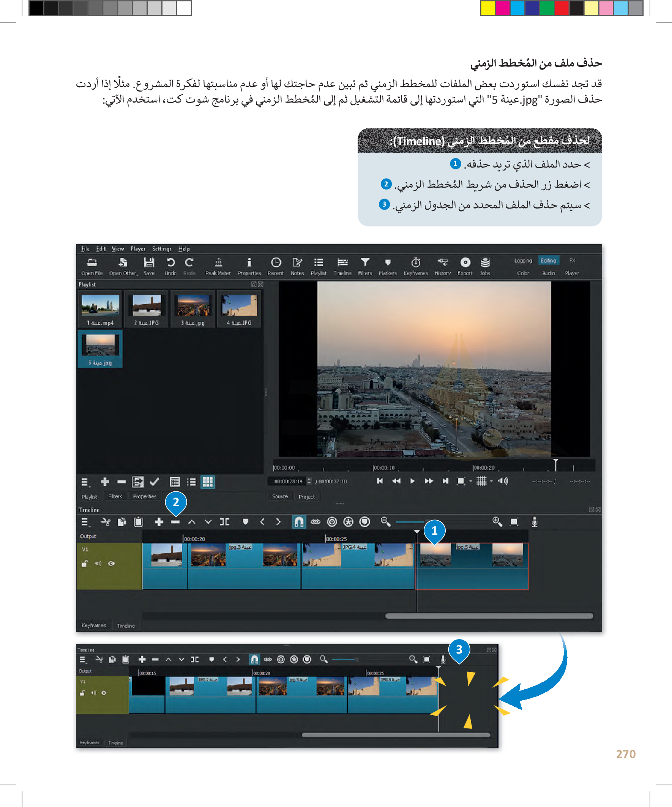The width and height of the screenshot is (672, 807).
Task: Select the عينة 5.jpg playlist thumbnail
Action: coord(100,349)
